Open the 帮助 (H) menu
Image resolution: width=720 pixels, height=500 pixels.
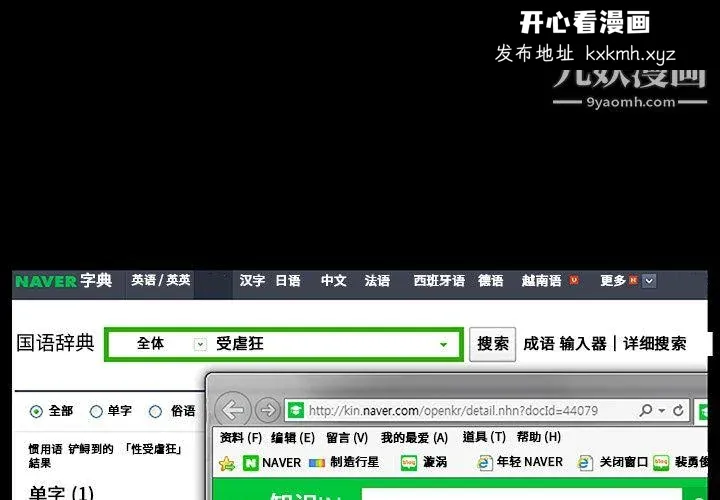(x=539, y=438)
